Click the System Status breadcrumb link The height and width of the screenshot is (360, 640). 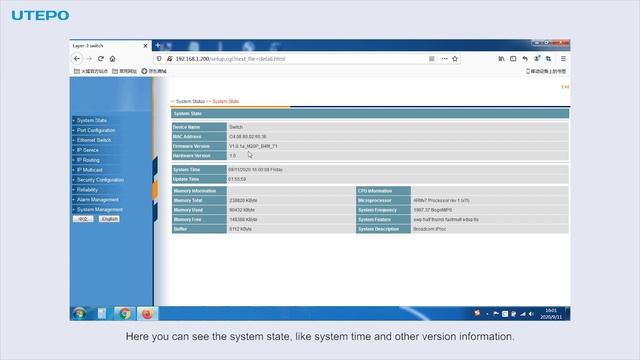point(190,101)
